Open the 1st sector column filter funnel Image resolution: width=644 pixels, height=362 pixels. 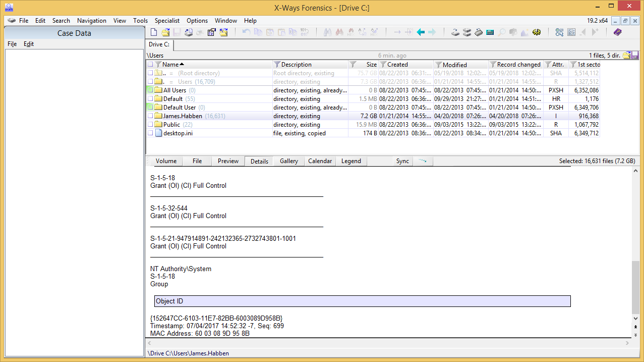tap(573, 65)
